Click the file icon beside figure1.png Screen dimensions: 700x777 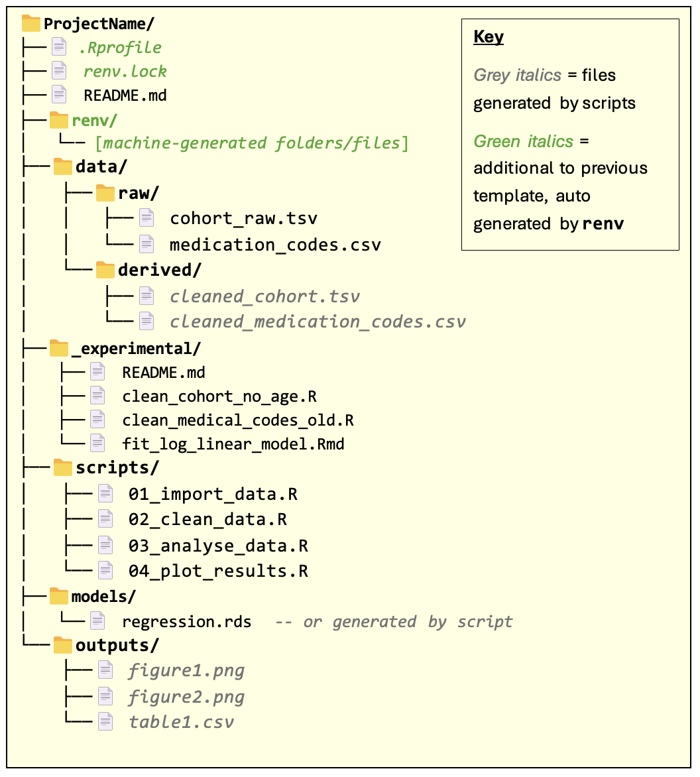click(x=105, y=670)
